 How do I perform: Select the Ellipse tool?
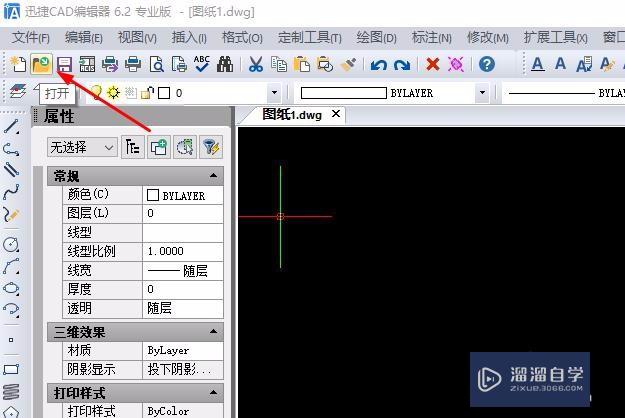(x=12, y=288)
